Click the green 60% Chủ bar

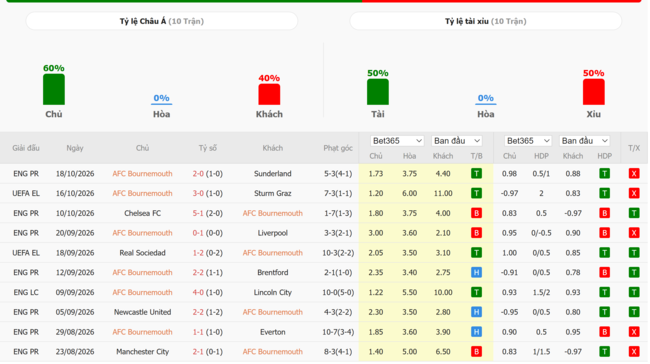54,90
